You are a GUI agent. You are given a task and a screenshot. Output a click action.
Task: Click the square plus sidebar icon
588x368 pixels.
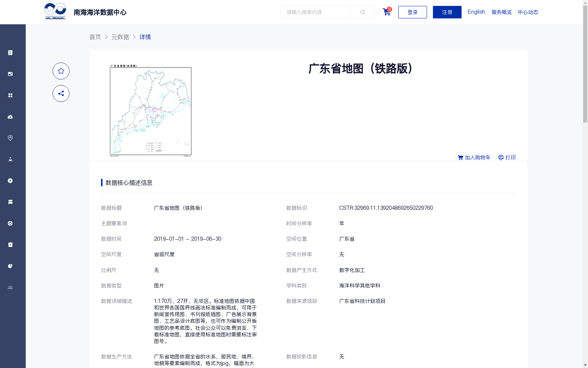click(x=10, y=245)
